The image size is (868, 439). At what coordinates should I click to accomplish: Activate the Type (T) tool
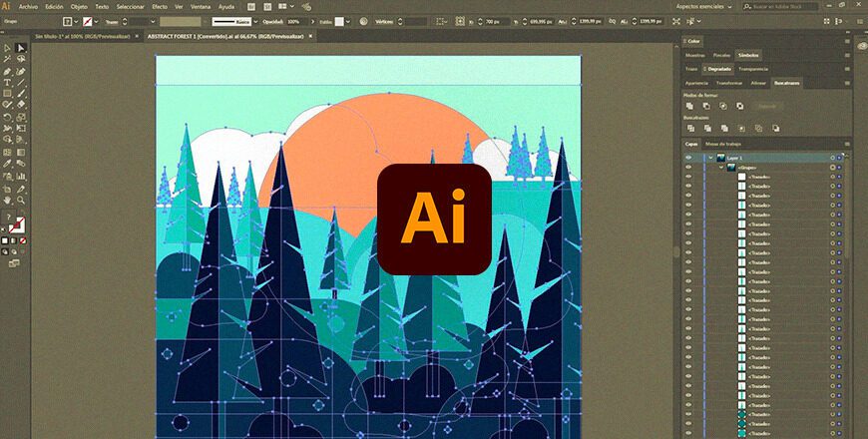[x=7, y=82]
